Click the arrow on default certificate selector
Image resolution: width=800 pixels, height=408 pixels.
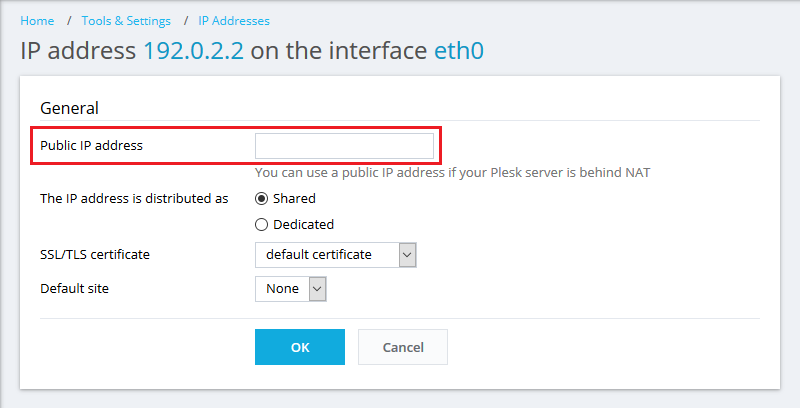pos(407,255)
